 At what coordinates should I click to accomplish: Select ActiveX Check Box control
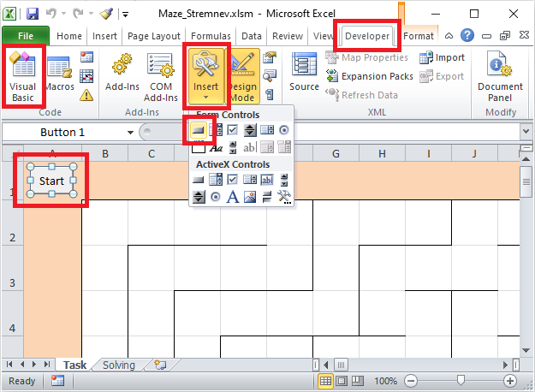coord(233,180)
